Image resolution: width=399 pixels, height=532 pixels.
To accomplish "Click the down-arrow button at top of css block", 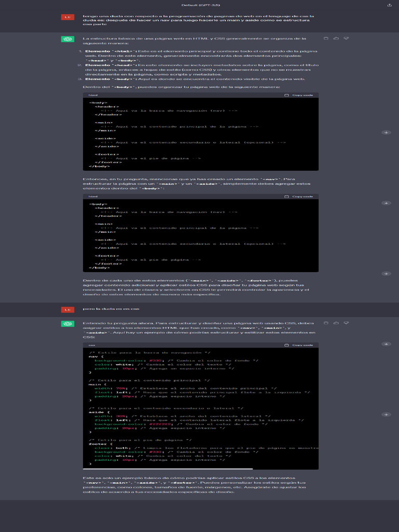I will pos(386,344).
